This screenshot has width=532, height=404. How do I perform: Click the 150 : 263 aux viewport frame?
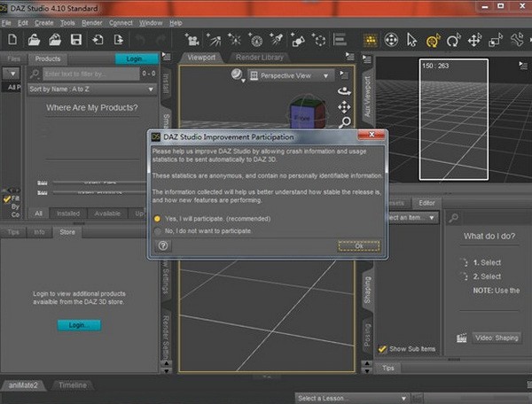pos(454,120)
